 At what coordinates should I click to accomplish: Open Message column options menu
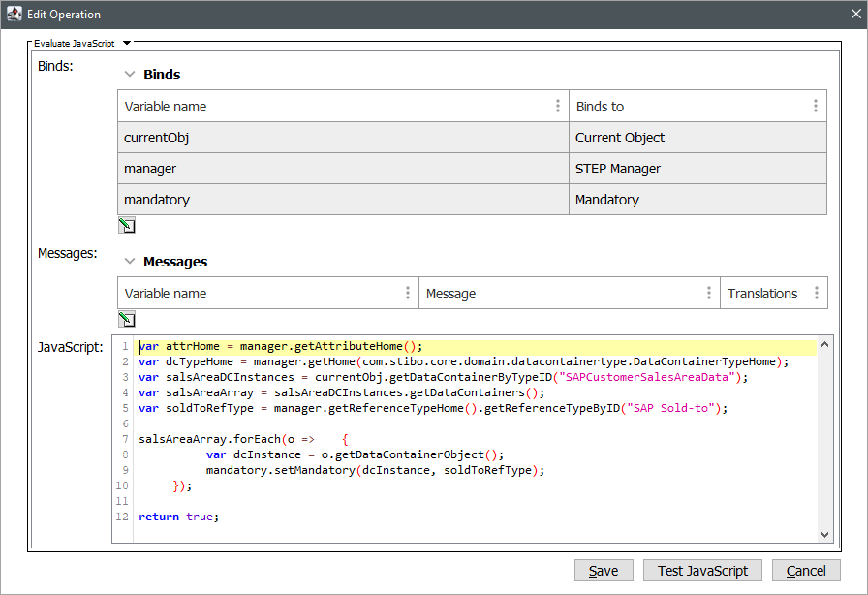(x=709, y=294)
